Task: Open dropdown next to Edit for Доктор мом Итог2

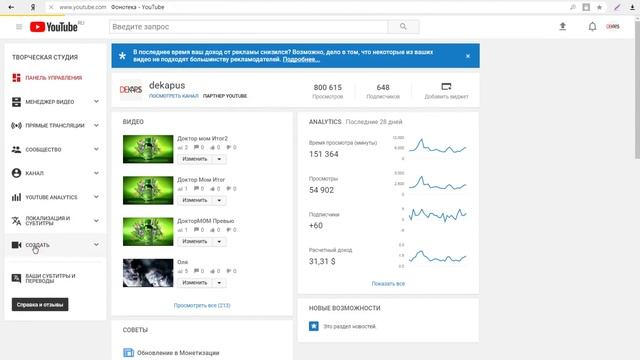Action: tap(219, 159)
